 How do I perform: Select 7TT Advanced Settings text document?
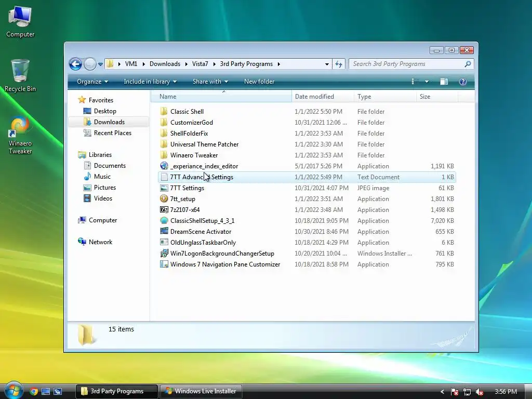point(307,177)
